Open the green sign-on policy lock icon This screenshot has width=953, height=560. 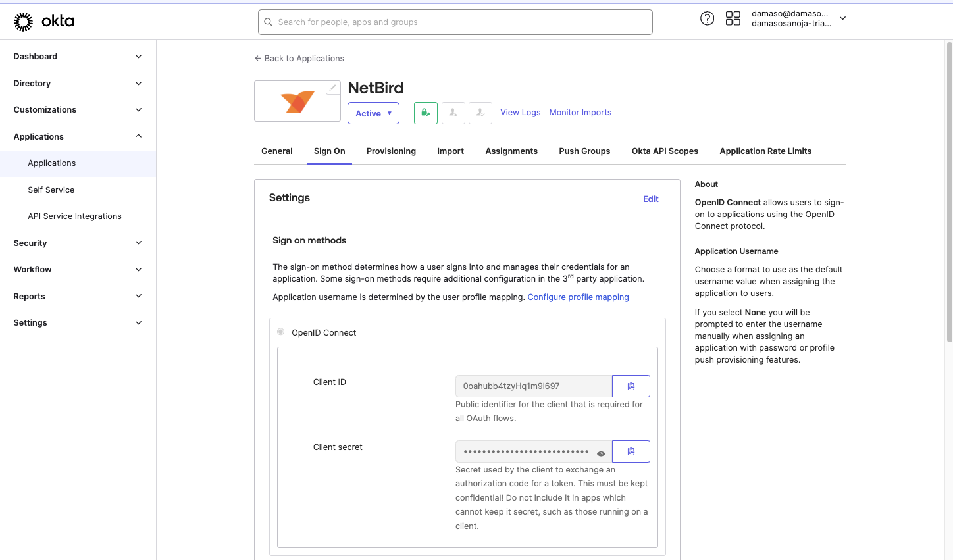425,113
